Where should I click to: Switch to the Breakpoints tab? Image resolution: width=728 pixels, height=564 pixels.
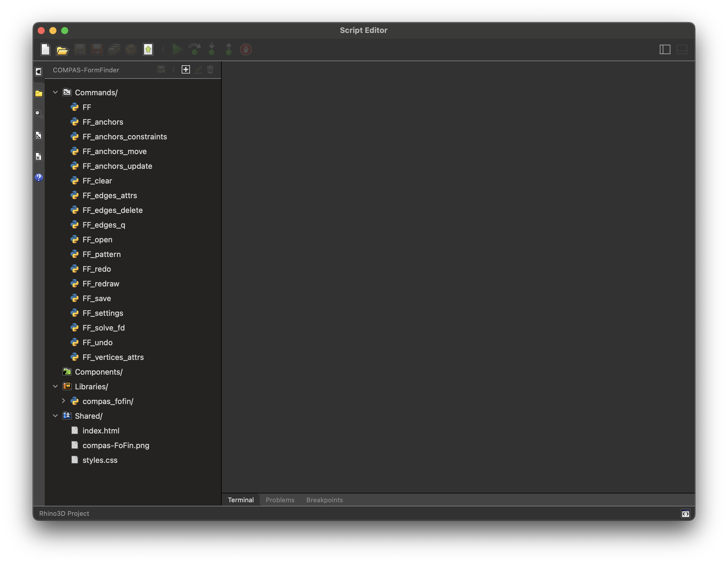324,500
